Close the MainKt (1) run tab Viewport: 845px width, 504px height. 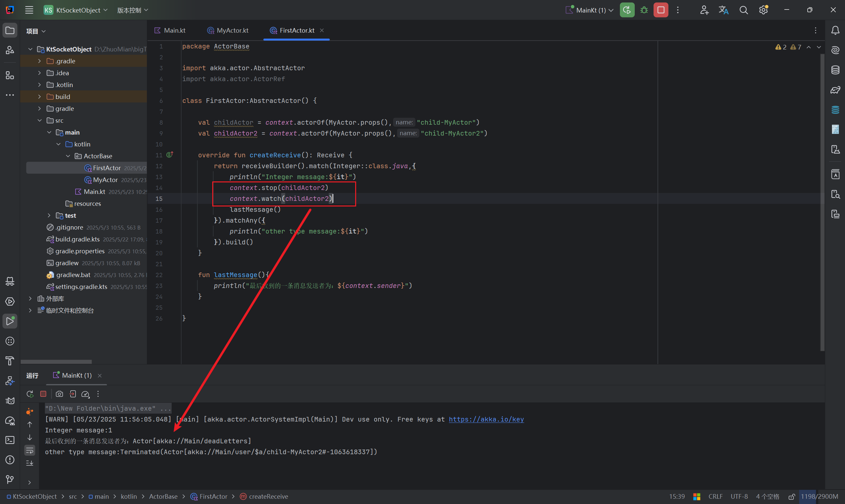click(x=100, y=375)
